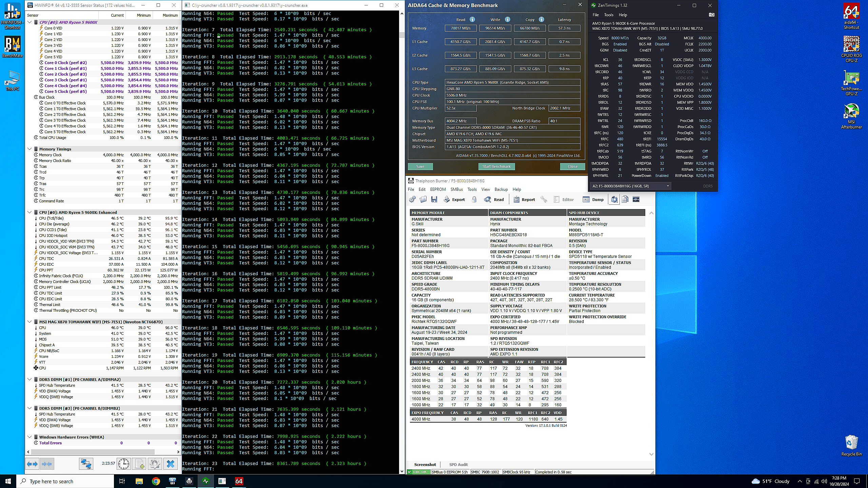
Task: Click HWiNFO collapse-columns arrows icon
Action: (x=47, y=464)
